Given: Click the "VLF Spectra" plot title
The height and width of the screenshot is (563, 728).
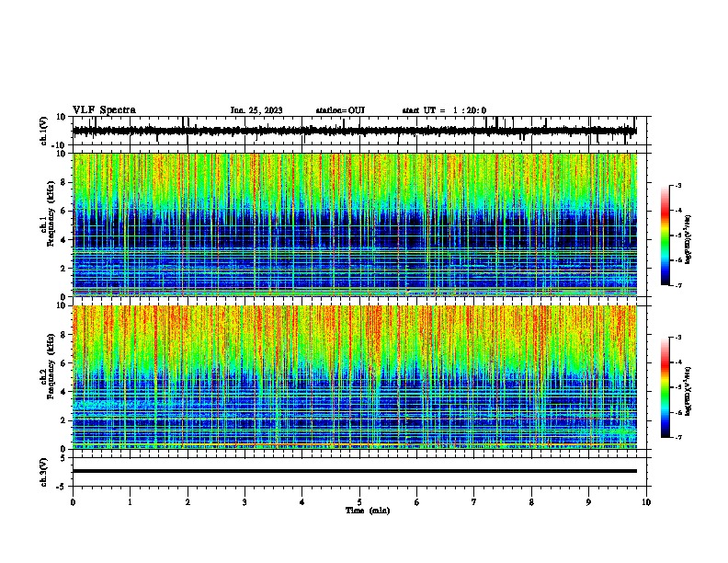Looking at the screenshot, I should (x=104, y=110).
